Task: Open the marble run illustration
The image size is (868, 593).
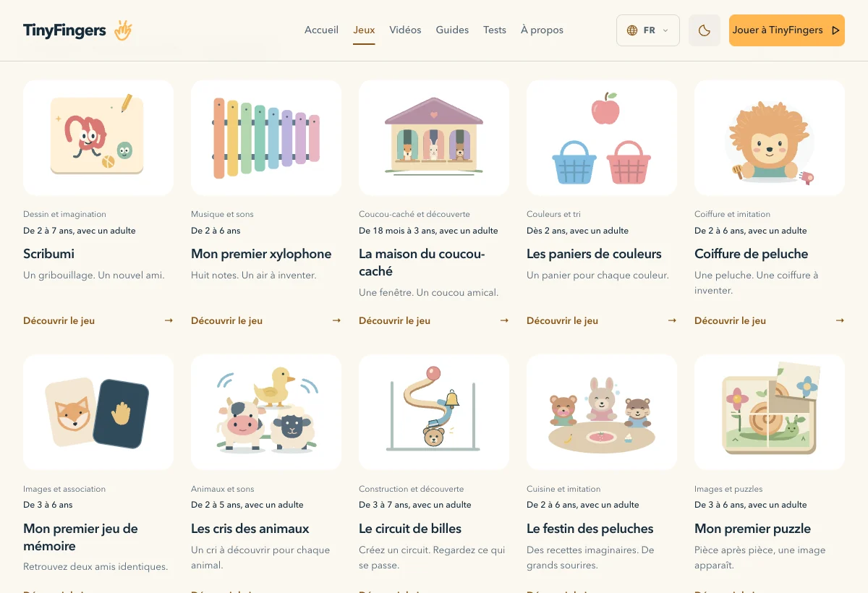Action: (434, 412)
